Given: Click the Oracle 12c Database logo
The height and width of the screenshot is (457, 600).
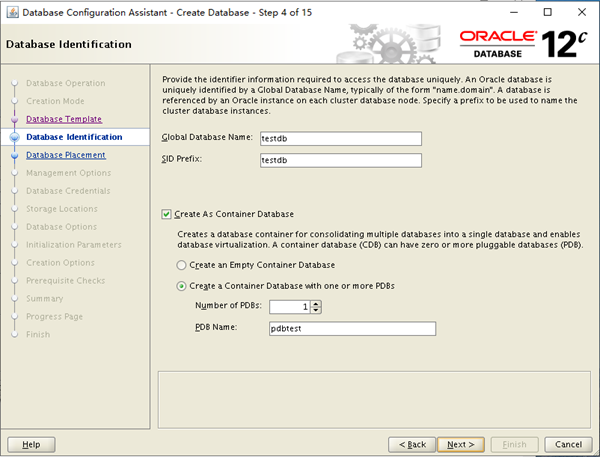Looking at the screenshot, I should (523, 44).
